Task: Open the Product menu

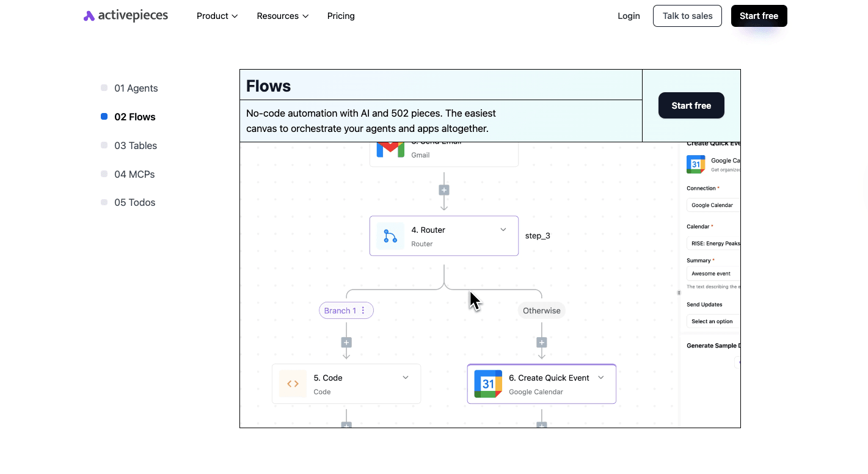Action: pos(217,16)
